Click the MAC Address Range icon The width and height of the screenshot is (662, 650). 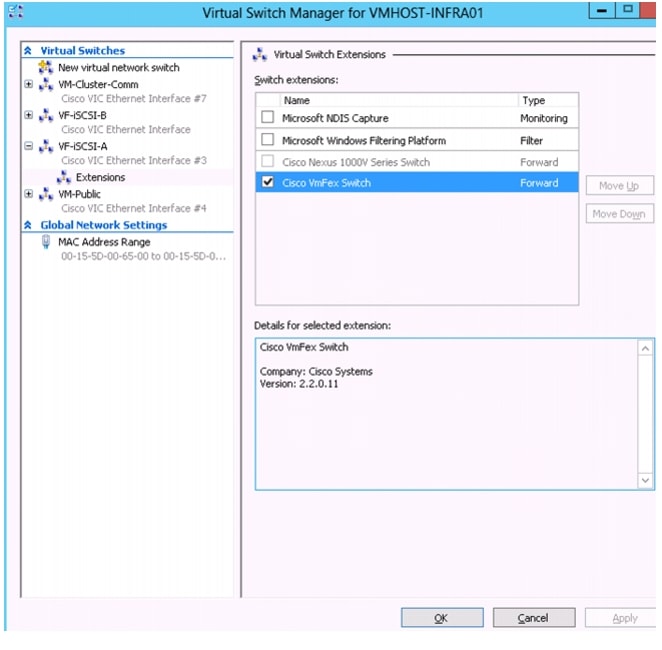click(46, 242)
